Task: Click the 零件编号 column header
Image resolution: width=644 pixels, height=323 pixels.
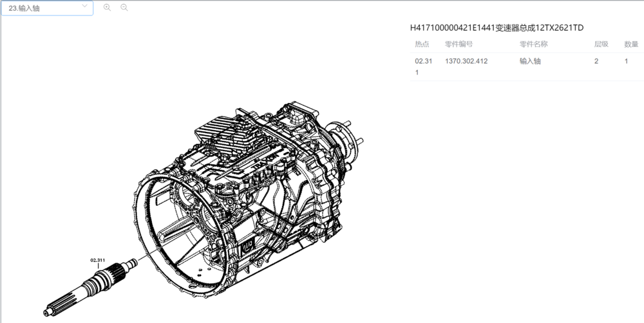Action: 459,44
